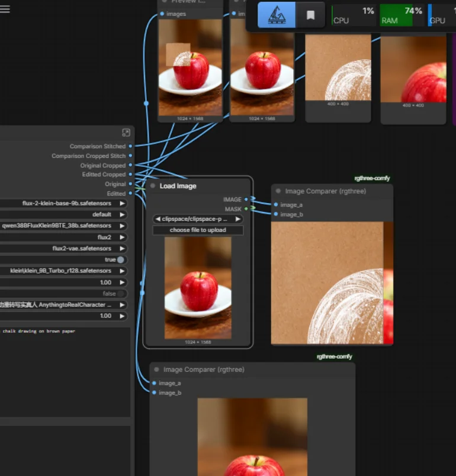This screenshot has height=476, width=456.
Task: Click the 400 × 400 red apple crop preview
Action: point(413,69)
